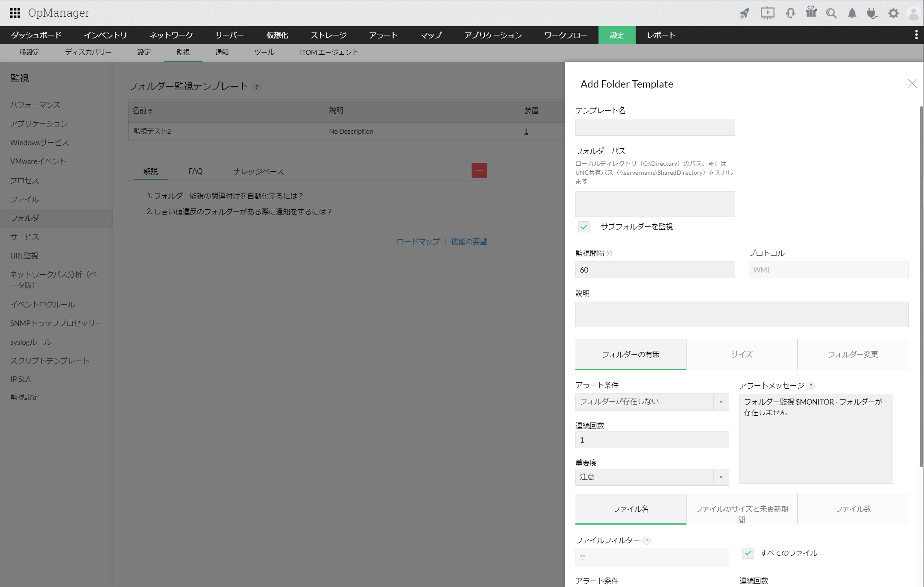The image size is (924, 587).
Task: Uncheck the サブフォルダーを監視 checkbox
Action: point(584,227)
